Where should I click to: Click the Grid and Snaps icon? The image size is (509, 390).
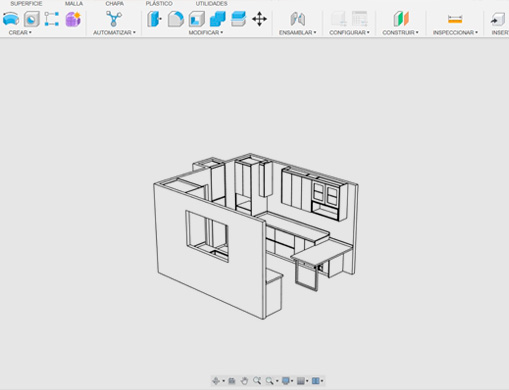[300, 381]
